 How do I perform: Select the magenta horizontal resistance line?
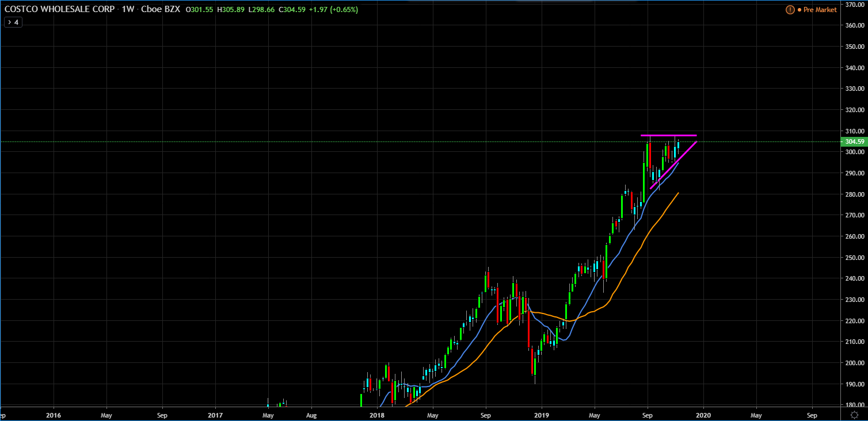(668, 135)
